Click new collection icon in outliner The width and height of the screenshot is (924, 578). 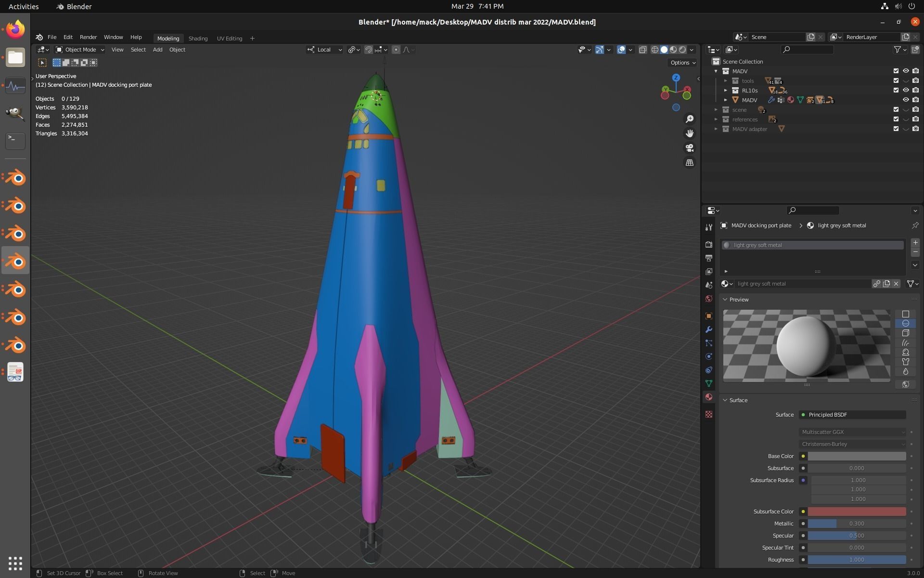(x=915, y=50)
